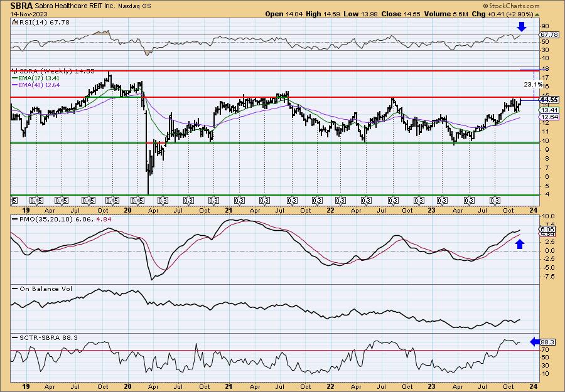Click the last 0.3 dividend marker in 2023
This screenshot has height=392, width=565.
[x=495, y=200]
